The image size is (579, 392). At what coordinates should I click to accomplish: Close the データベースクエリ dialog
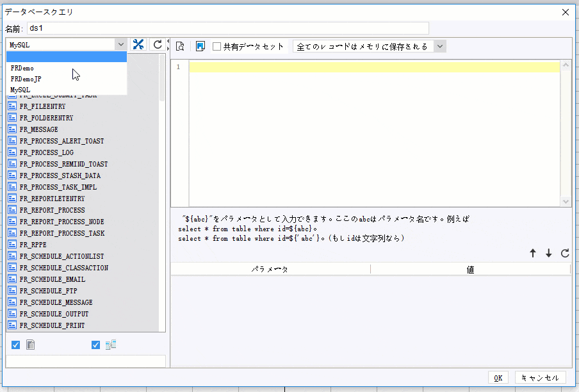566,12
